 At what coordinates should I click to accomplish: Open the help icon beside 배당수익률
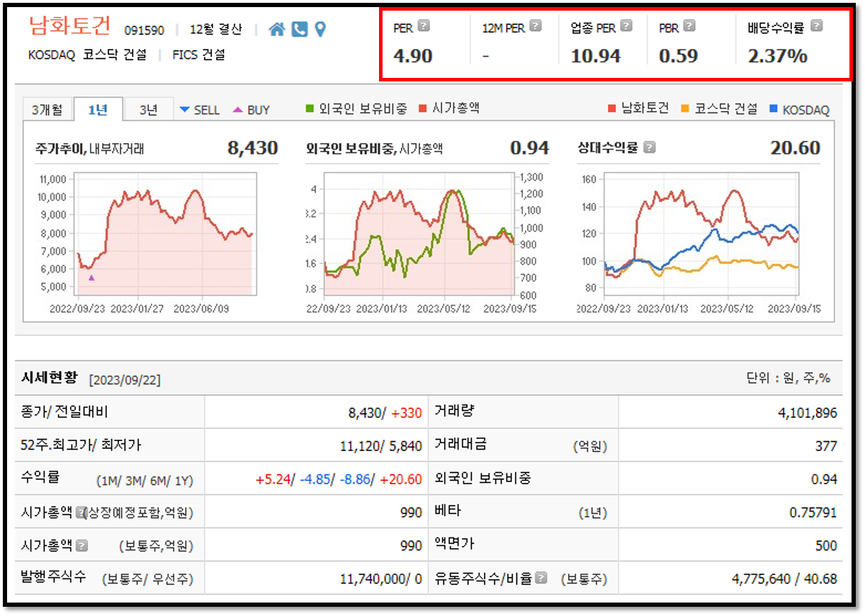point(816,26)
